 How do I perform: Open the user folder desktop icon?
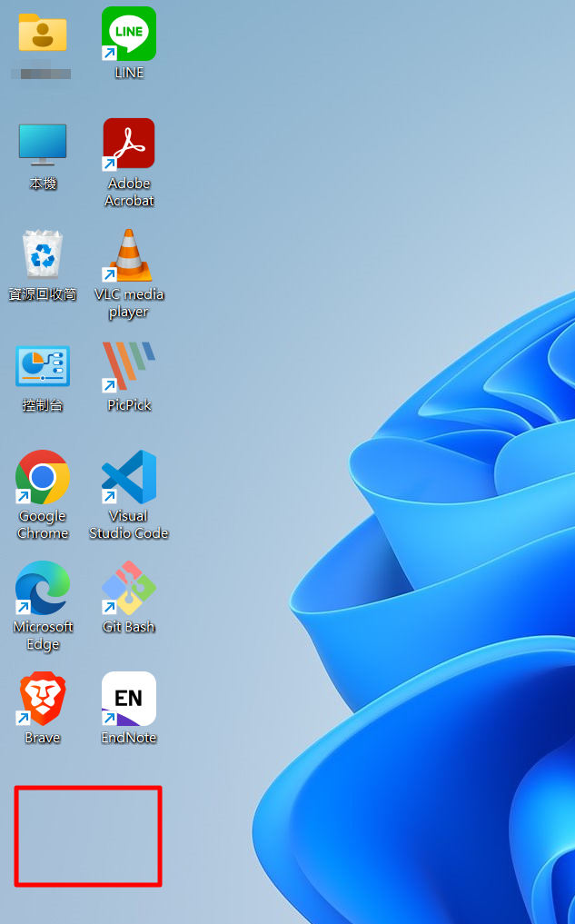[x=43, y=33]
